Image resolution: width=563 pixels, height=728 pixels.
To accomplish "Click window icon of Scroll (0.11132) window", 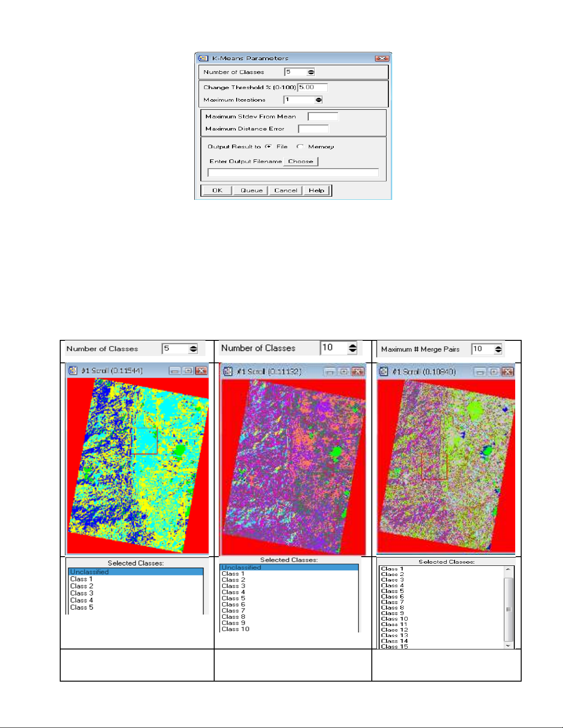I will pos(227,372).
